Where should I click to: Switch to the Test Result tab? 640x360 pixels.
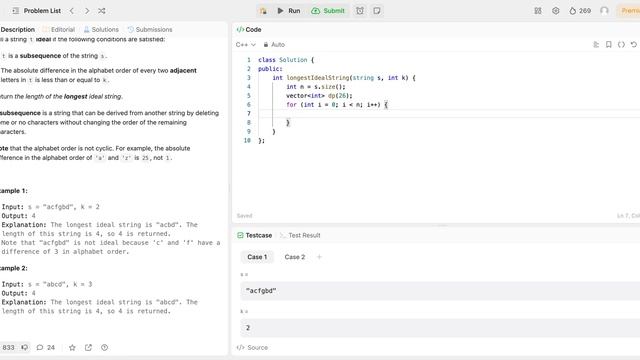[300, 235]
